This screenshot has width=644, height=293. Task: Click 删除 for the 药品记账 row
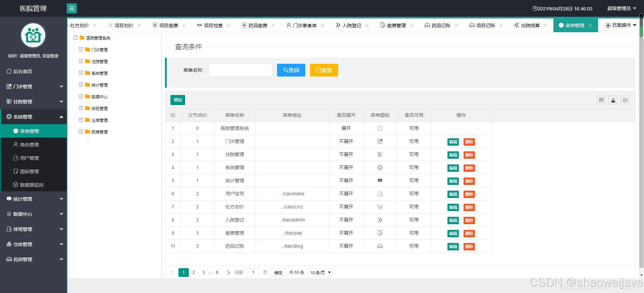(x=469, y=246)
